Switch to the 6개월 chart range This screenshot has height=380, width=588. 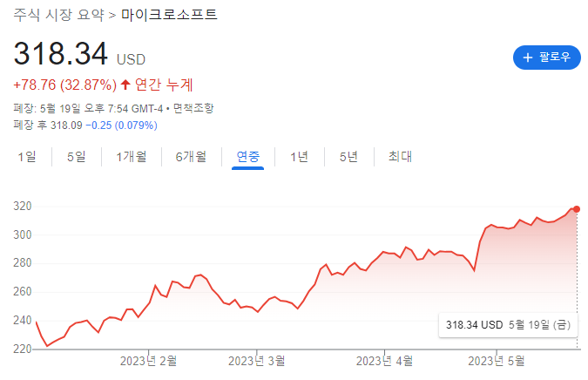pyautogui.click(x=192, y=156)
